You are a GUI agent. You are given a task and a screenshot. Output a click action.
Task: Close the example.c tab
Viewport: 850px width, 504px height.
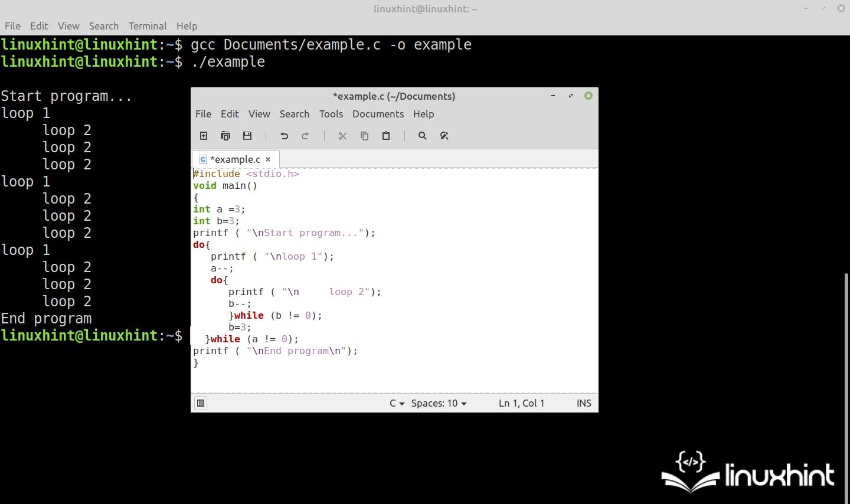(x=269, y=159)
